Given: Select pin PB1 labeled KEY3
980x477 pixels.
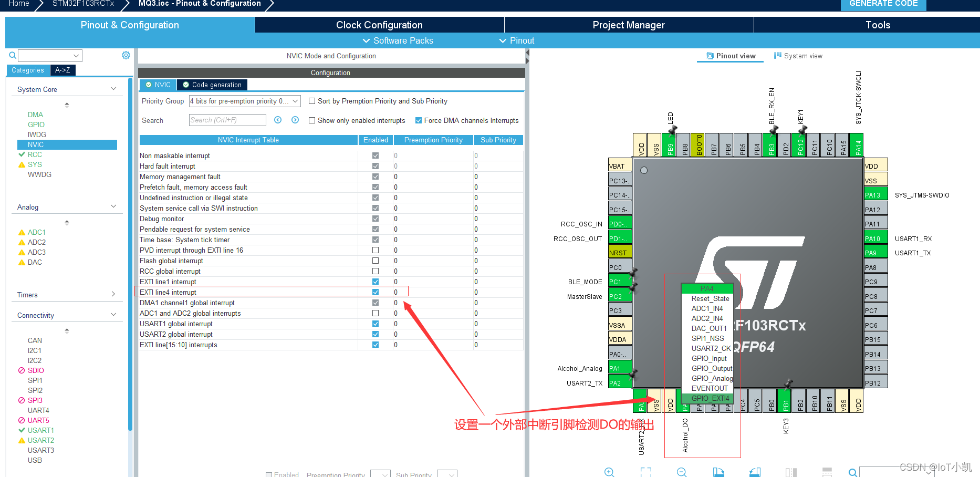Looking at the screenshot, I should [785, 401].
